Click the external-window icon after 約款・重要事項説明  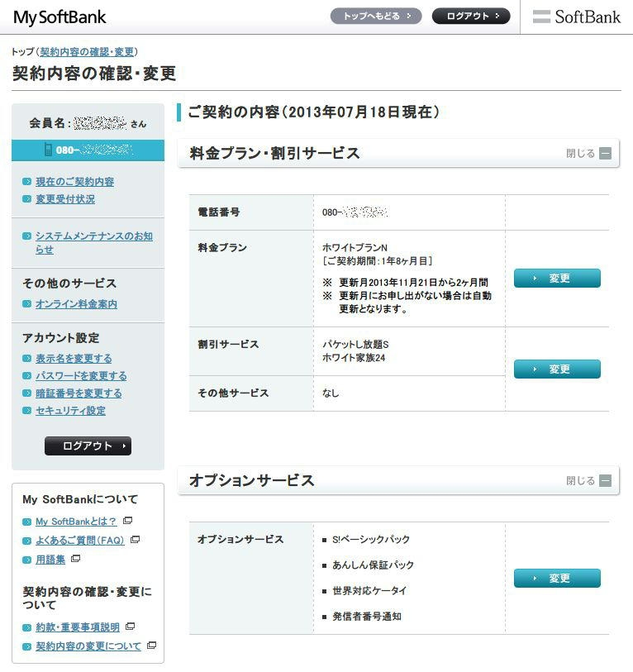tap(131, 627)
